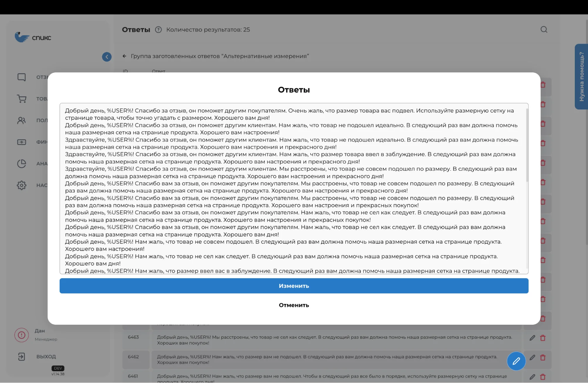Go back with the arrow before Группа заготовленных ответов

point(124,56)
